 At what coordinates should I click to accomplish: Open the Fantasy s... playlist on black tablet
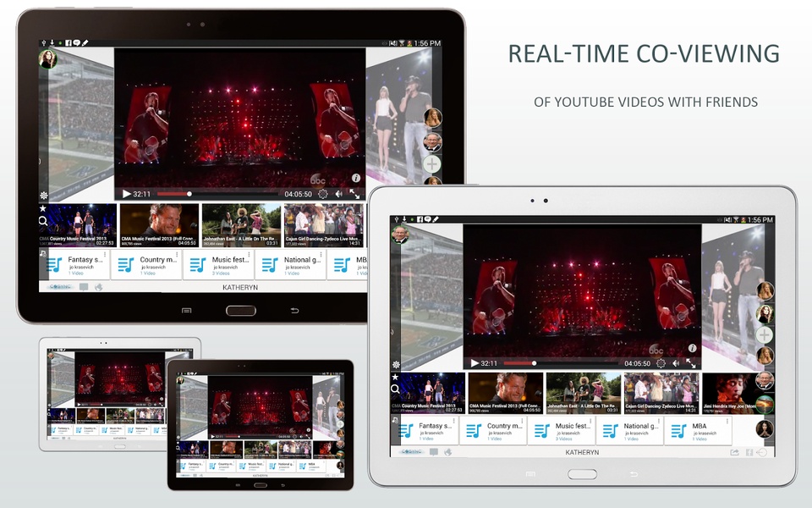click(75, 265)
